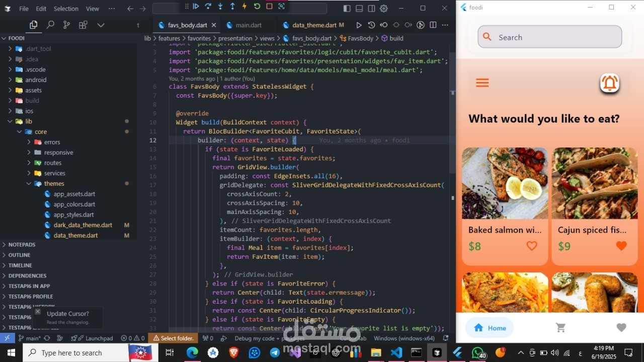The width and height of the screenshot is (644, 362).
Task: Trigger Flutter Hot Reload lightning icon
Action: coord(245,6)
